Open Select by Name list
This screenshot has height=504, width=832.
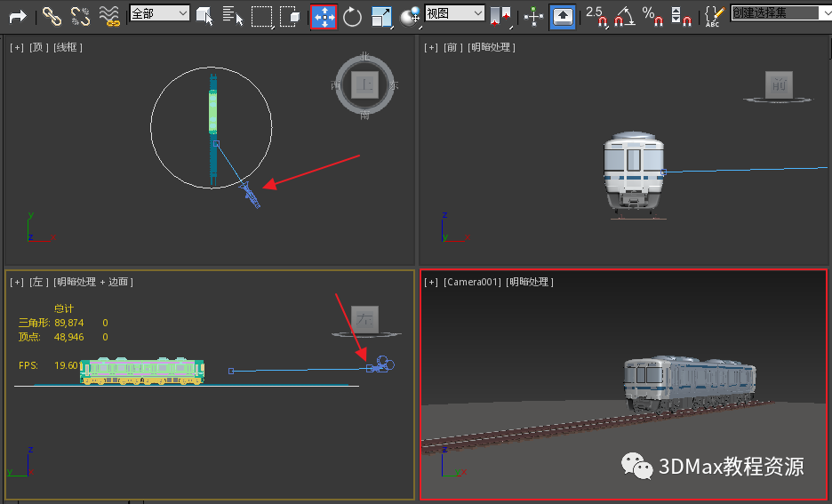pyautogui.click(x=232, y=16)
